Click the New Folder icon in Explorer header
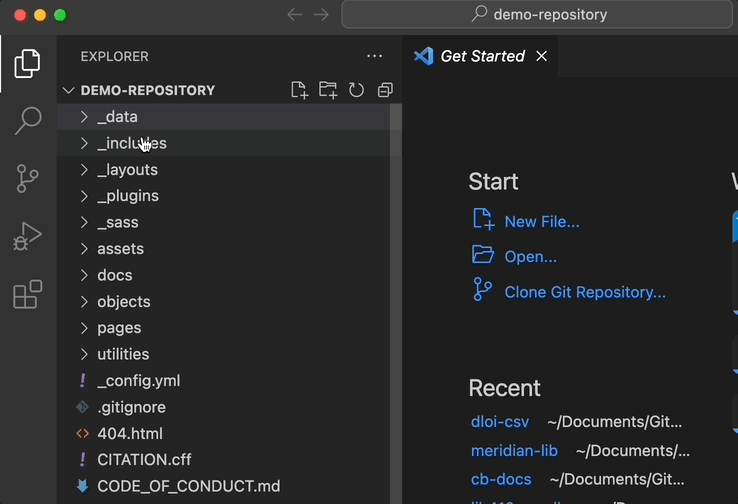Viewport: 738px width, 504px height. click(x=328, y=90)
